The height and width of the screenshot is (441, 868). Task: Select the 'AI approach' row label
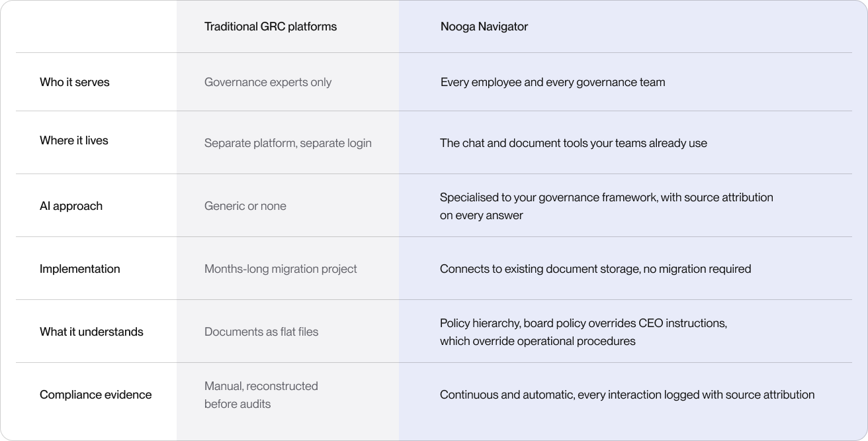(71, 206)
